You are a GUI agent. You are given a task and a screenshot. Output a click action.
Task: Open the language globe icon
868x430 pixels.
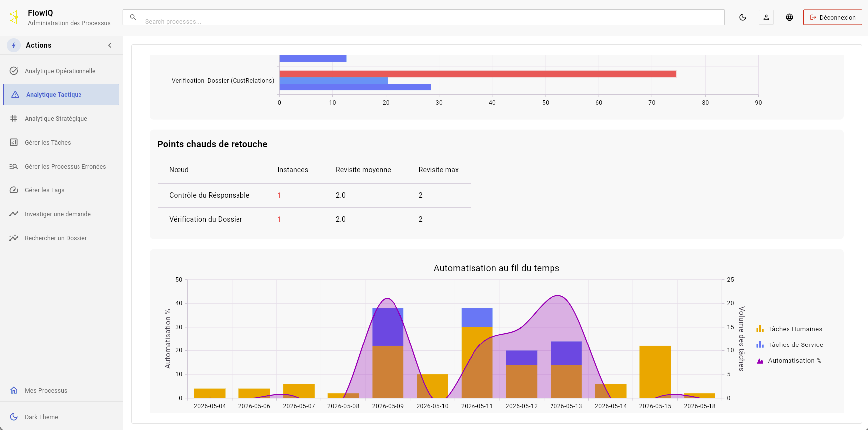[789, 17]
